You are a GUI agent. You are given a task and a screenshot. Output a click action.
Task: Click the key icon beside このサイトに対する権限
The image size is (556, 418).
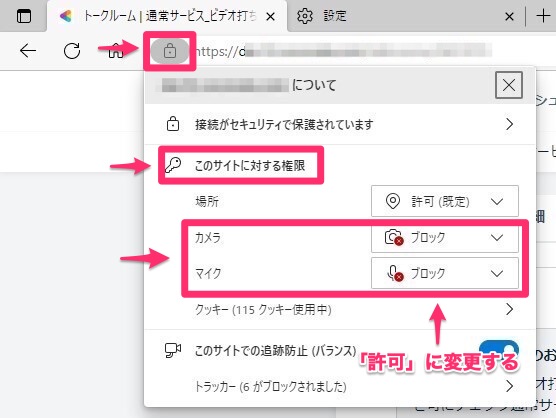(173, 165)
